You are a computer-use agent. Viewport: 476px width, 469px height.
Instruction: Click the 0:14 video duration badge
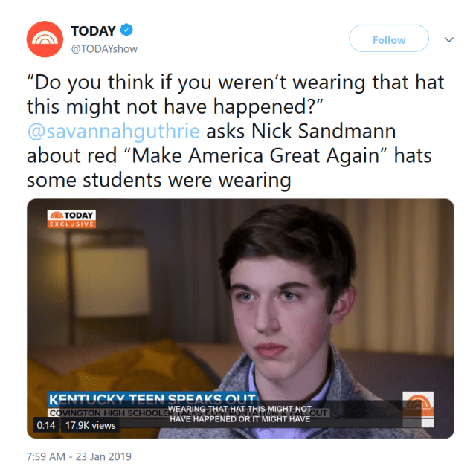pos(46,425)
